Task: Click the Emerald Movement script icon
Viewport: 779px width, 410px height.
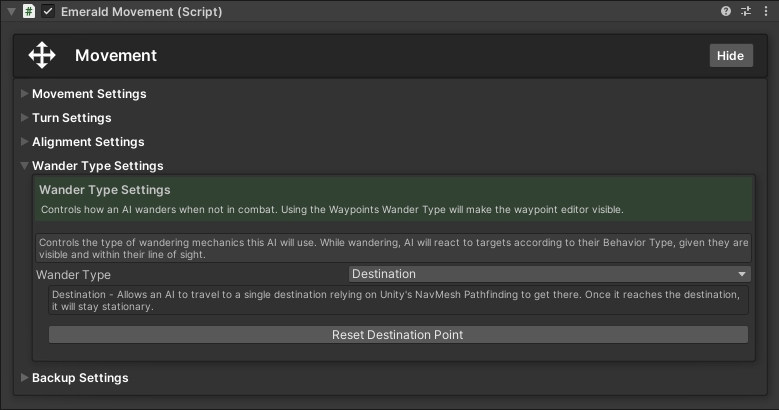Action: point(29,12)
